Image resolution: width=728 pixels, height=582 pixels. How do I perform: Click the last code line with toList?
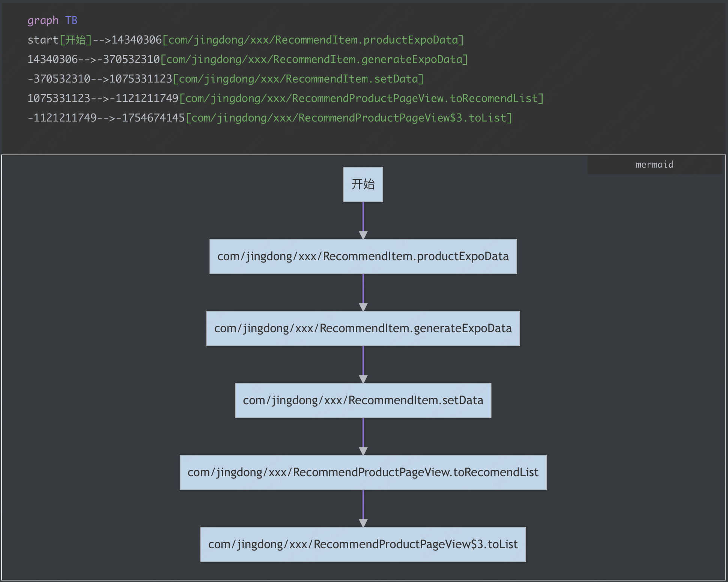[x=269, y=118]
